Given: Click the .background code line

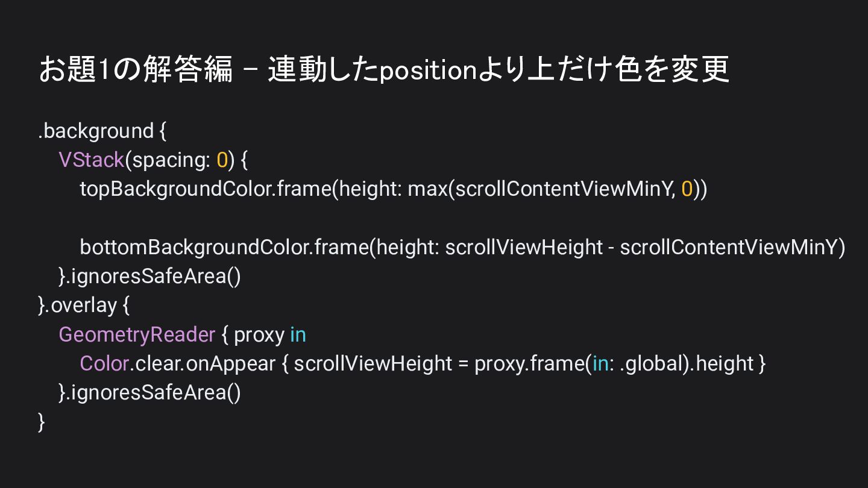Looking at the screenshot, I should 102,131.
